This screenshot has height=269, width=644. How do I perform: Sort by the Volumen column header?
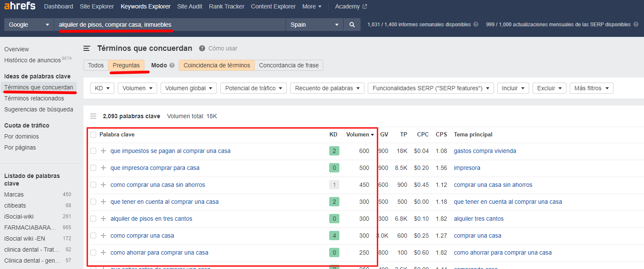click(360, 134)
